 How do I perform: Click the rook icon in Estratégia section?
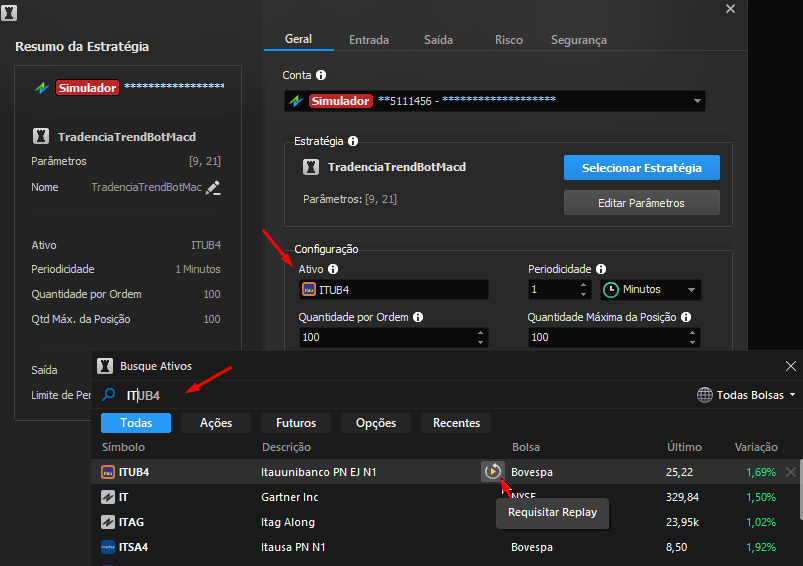[x=311, y=167]
